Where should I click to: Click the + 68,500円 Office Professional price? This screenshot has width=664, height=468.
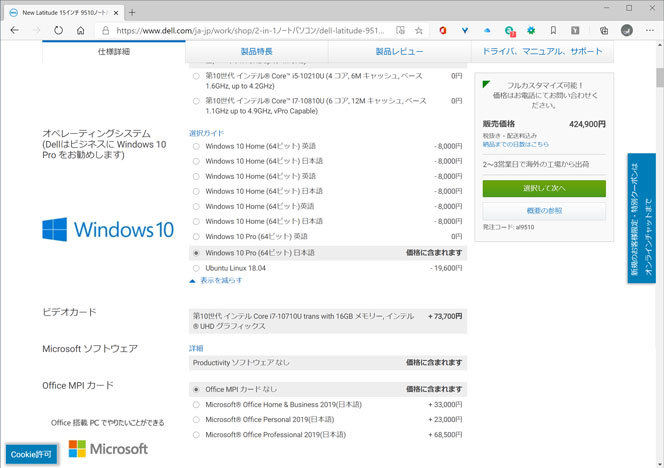pyautogui.click(x=445, y=435)
